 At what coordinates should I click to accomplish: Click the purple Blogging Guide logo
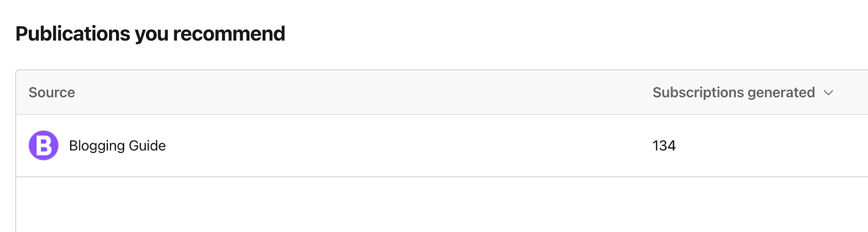43,145
